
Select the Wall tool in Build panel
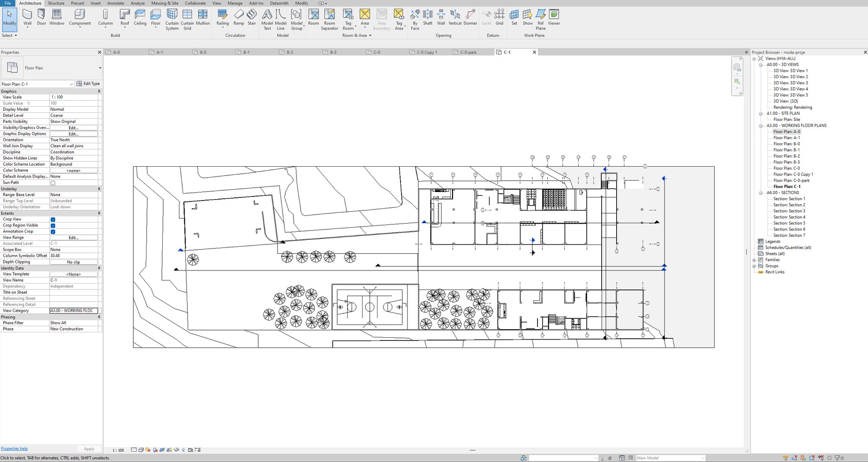[27, 18]
